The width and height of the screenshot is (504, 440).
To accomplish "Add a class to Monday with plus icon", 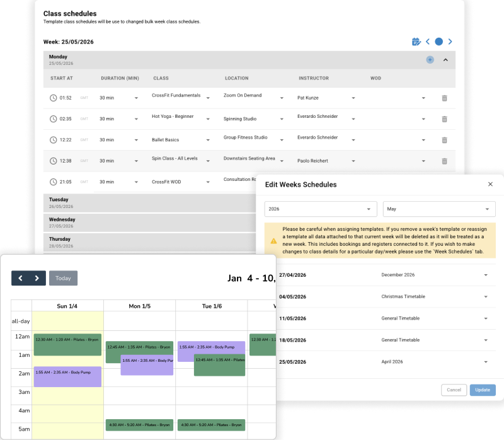I will pyautogui.click(x=430, y=60).
